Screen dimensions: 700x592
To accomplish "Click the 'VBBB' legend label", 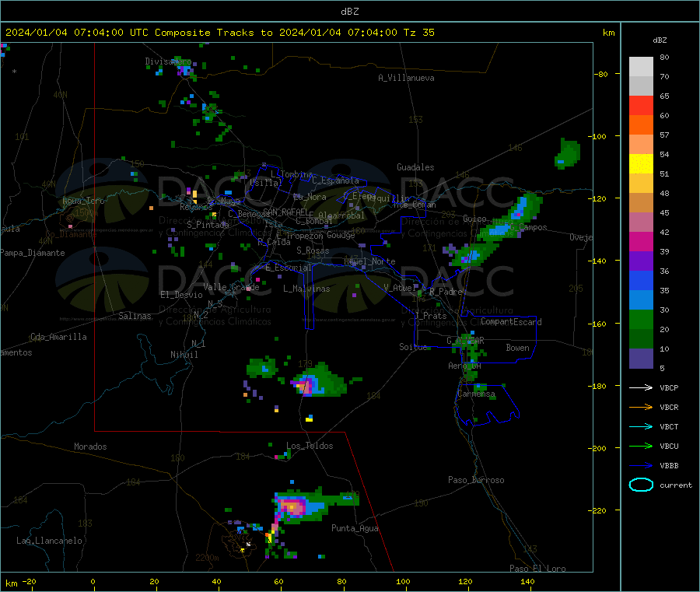I will tap(669, 466).
